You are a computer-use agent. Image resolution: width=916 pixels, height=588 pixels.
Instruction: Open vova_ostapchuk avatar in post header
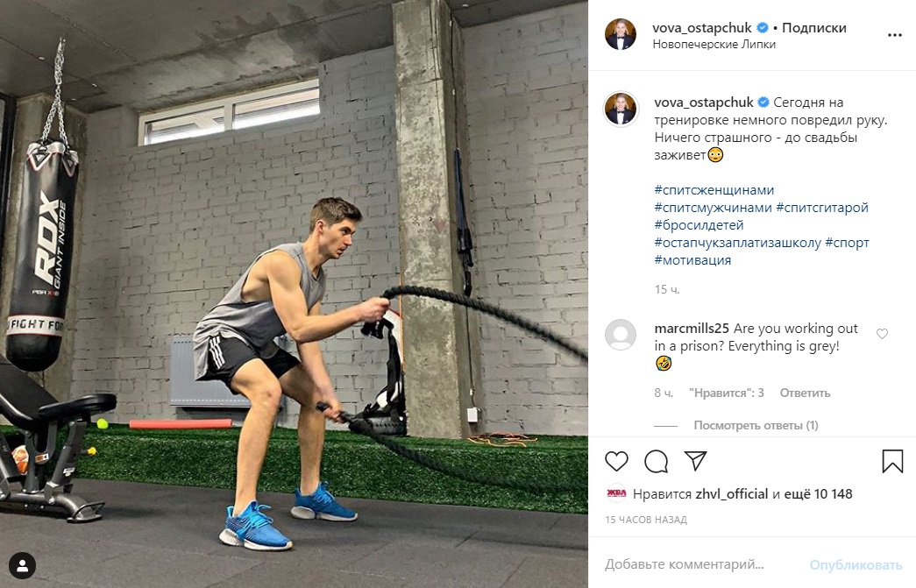click(x=621, y=34)
